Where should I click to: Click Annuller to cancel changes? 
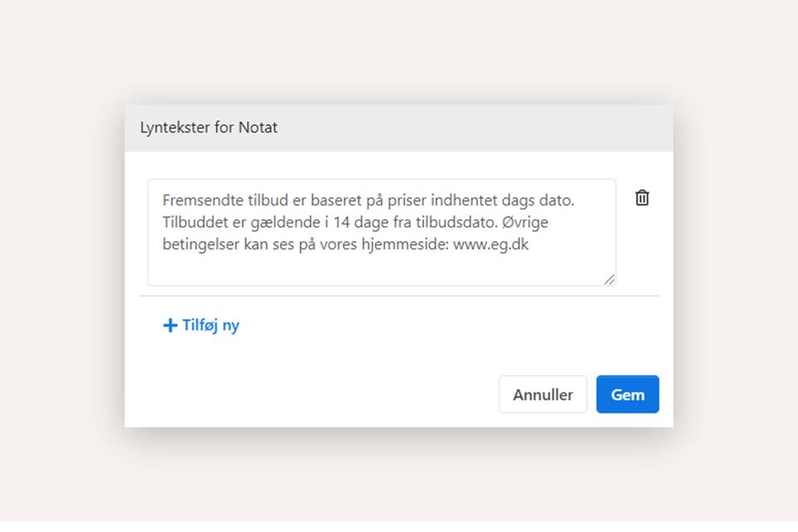[x=543, y=394]
